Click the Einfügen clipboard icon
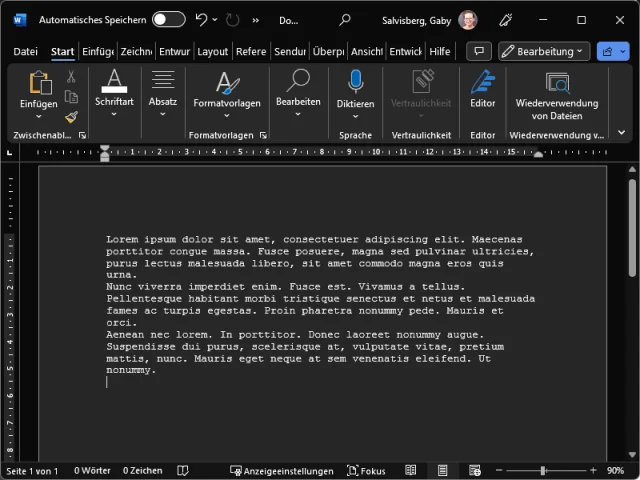The image size is (640, 480). pyautogui.click(x=39, y=84)
